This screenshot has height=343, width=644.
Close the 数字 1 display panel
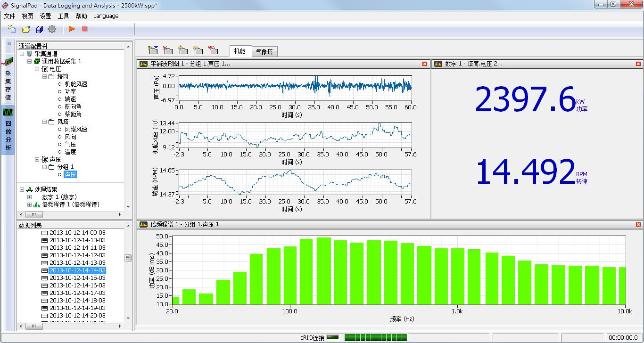coord(638,64)
